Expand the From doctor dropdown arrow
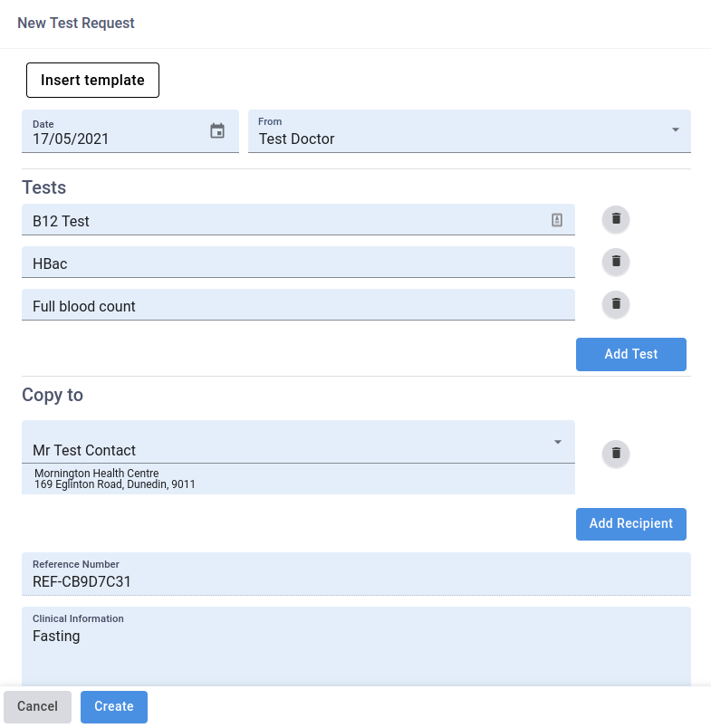This screenshot has height=728, width=711. [x=676, y=130]
